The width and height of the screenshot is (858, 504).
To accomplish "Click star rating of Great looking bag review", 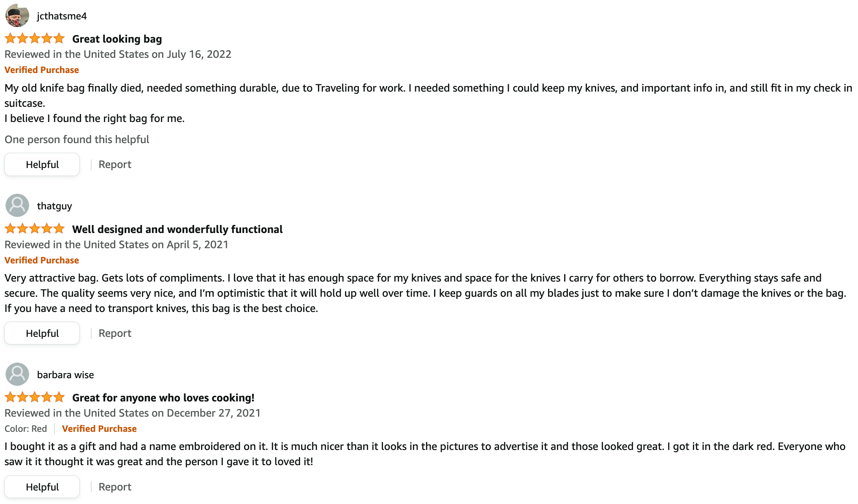I will 35,38.
